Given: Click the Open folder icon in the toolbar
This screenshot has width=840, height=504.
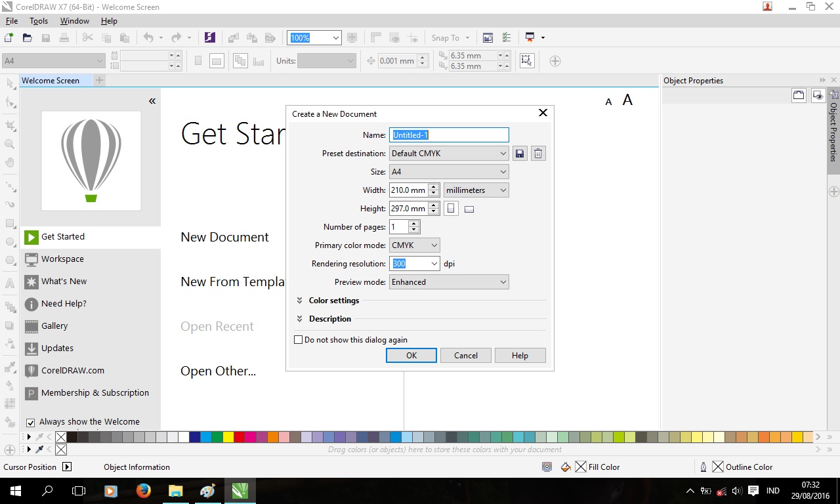Looking at the screenshot, I should tap(28, 38).
